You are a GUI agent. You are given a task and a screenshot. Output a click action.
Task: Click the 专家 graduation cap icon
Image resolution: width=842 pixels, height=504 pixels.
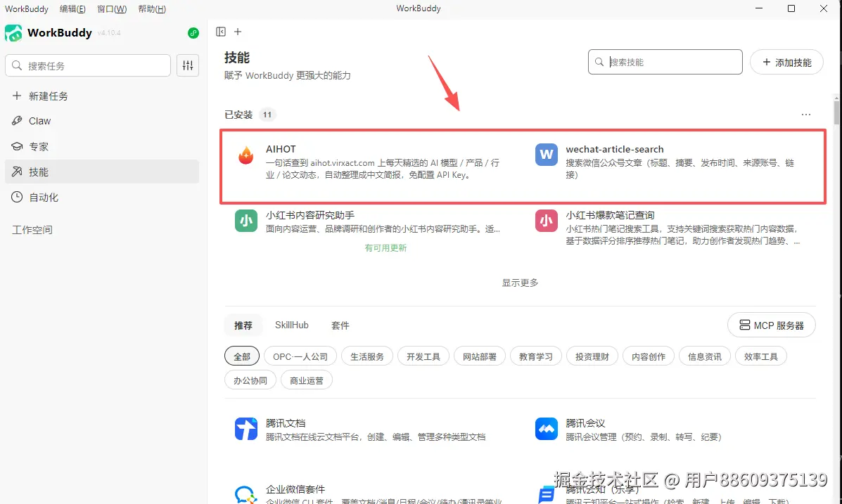(17, 146)
